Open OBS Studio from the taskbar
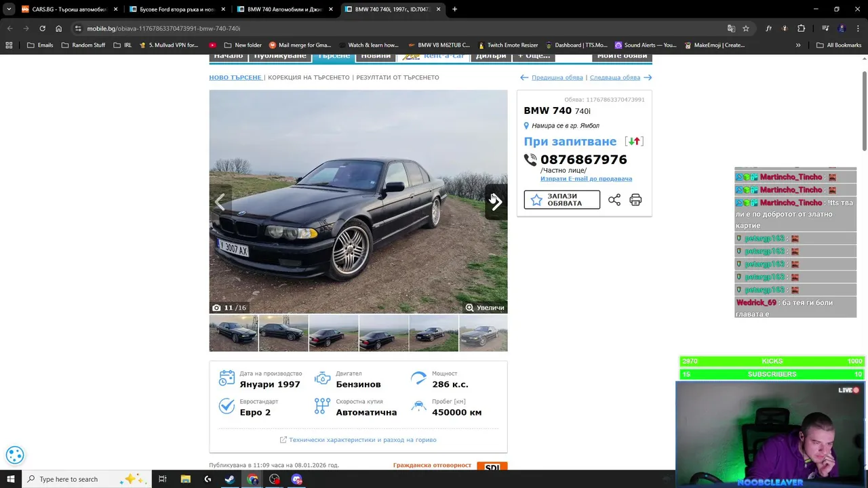The width and height of the screenshot is (868, 488). (x=274, y=479)
